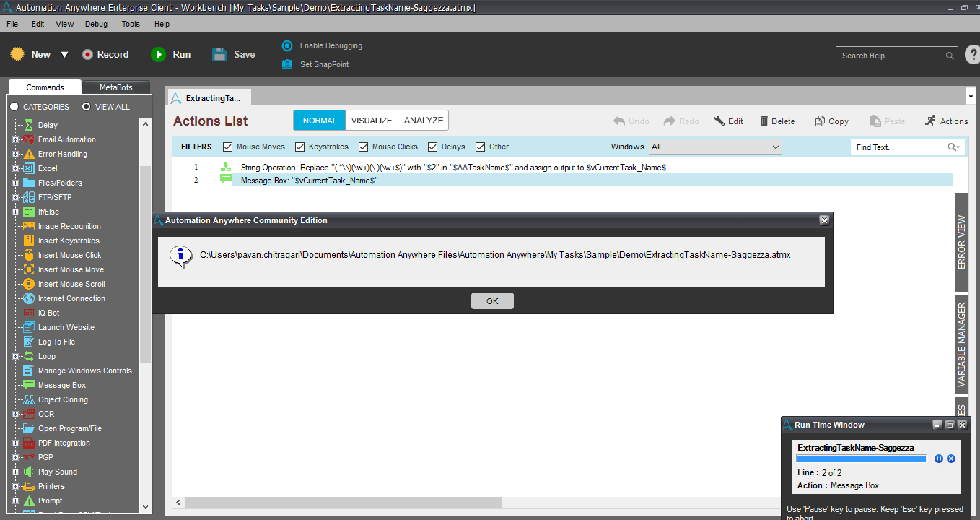Image resolution: width=980 pixels, height=520 pixels.
Task: Click the Record button
Action: pos(105,54)
